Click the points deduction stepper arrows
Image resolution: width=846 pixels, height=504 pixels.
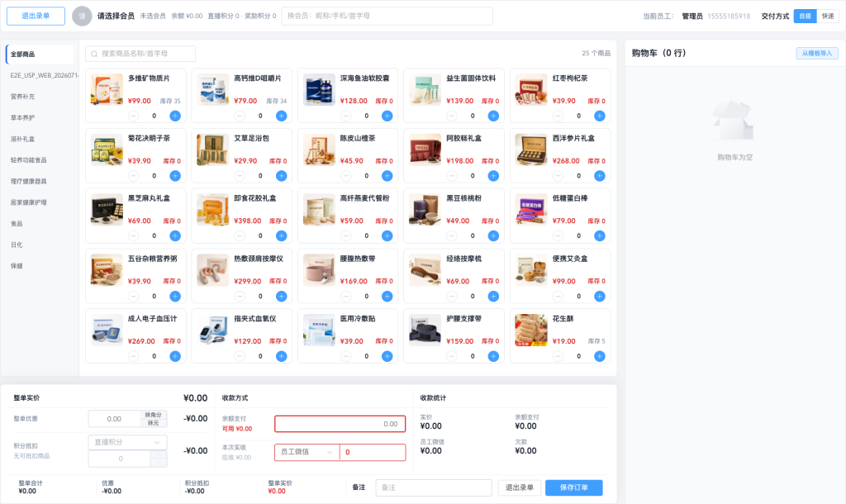pyautogui.click(x=158, y=459)
